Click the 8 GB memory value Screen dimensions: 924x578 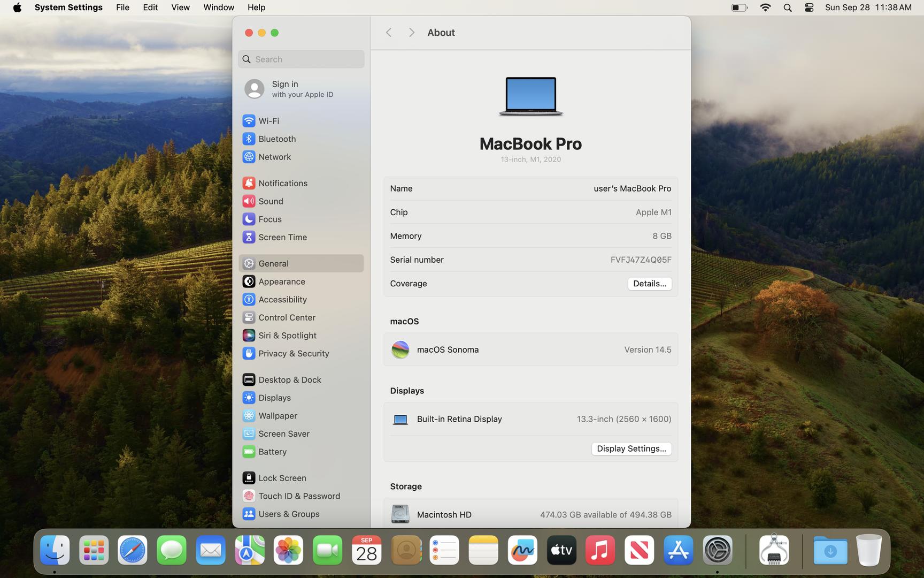(661, 236)
